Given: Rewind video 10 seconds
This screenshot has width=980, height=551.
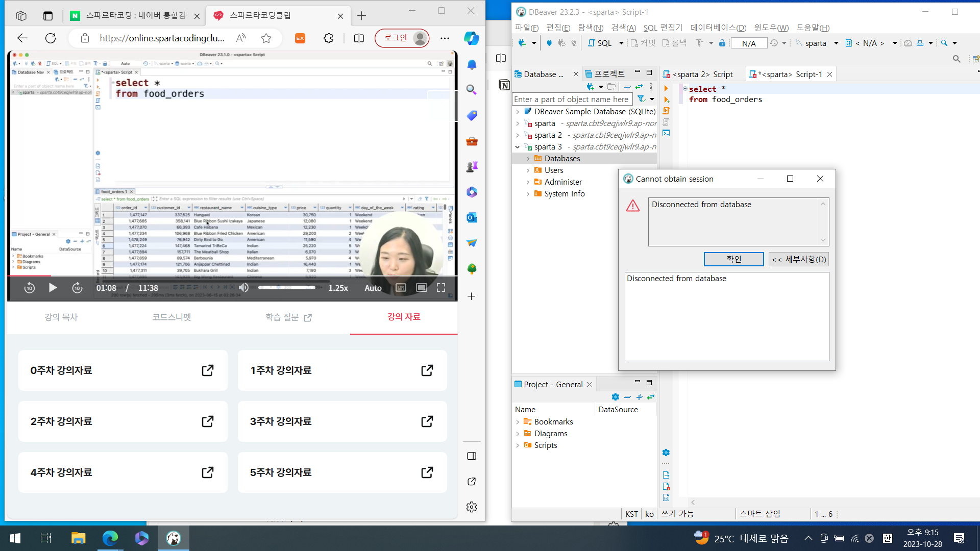Looking at the screenshot, I should point(30,288).
